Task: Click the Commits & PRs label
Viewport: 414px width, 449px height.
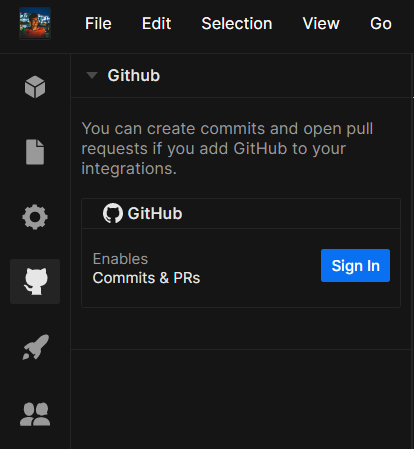Action: point(146,278)
